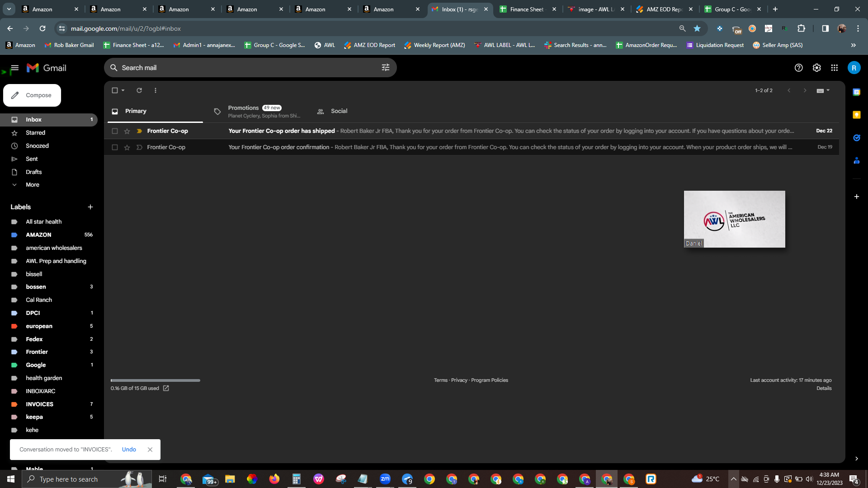Click the Gmail logo

pos(47,68)
